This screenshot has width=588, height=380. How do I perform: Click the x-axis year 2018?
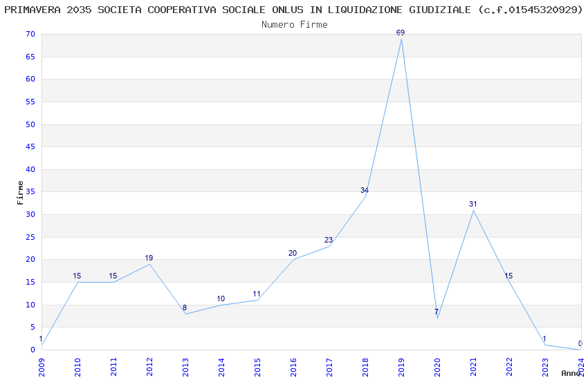pyautogui.click(x=365, y=367)
